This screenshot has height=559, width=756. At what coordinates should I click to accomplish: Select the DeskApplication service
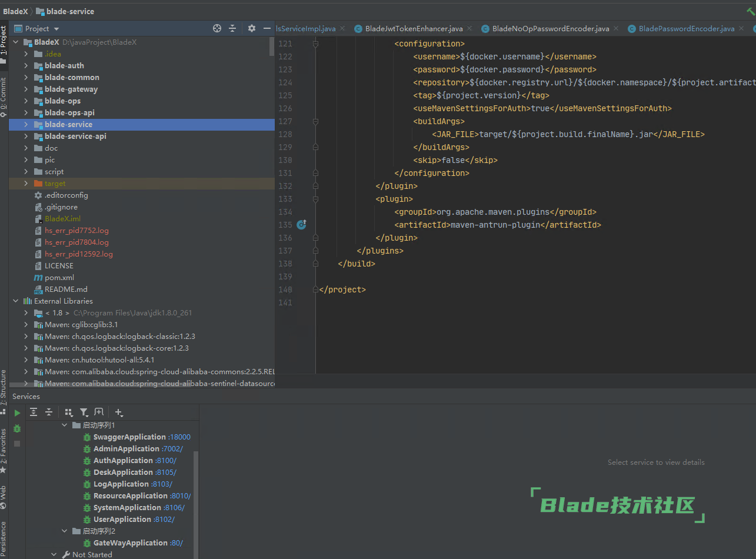pyautogui.click(x=123, y=473)
